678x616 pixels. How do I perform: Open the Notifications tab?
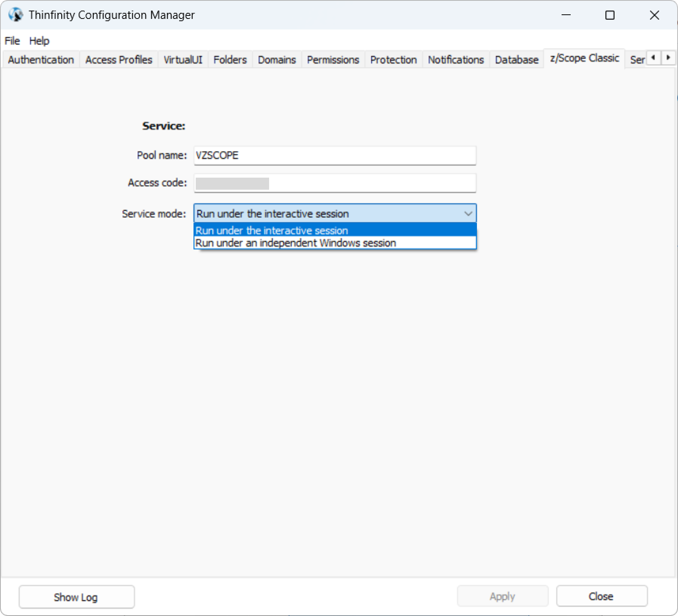coord(456,60)
